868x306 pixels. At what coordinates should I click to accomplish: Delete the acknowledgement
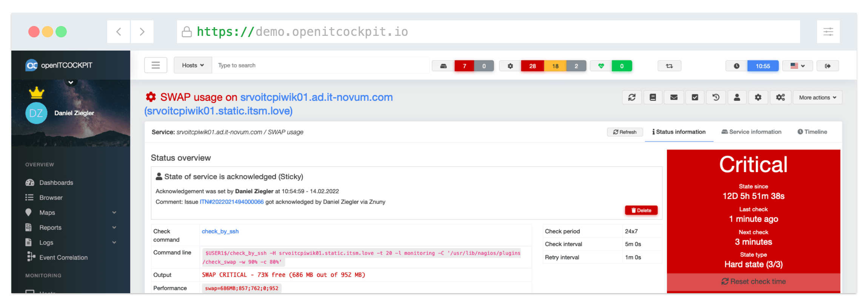pyautogui.click(x=641, y=211)
